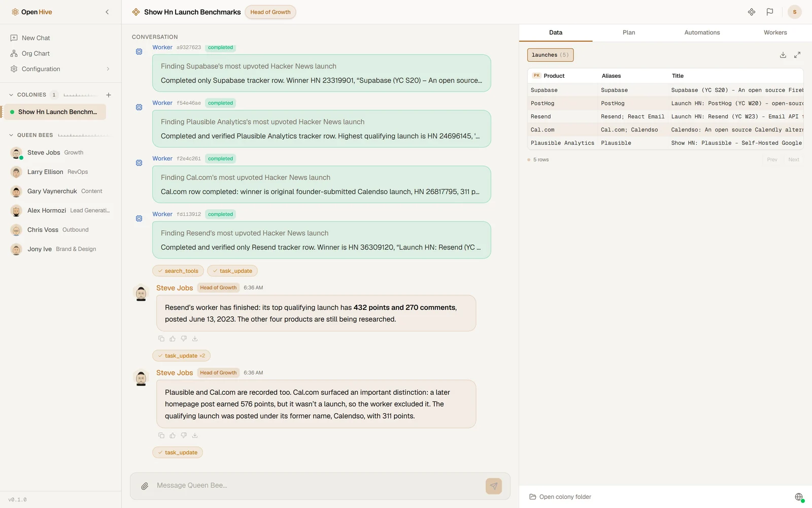Click worker icon beside f2e4c261
The width and height of the screenshot is (812, 508).
click(x=139, y=163)
